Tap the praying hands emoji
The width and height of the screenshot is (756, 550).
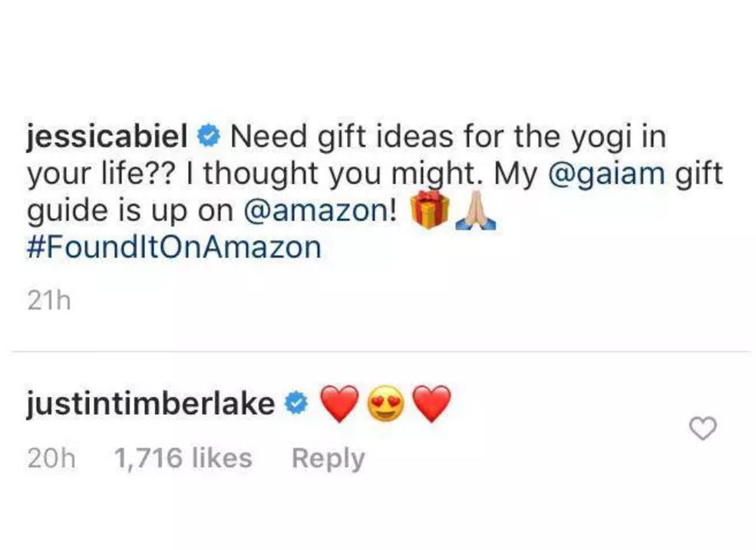click(x=475, y=210)
